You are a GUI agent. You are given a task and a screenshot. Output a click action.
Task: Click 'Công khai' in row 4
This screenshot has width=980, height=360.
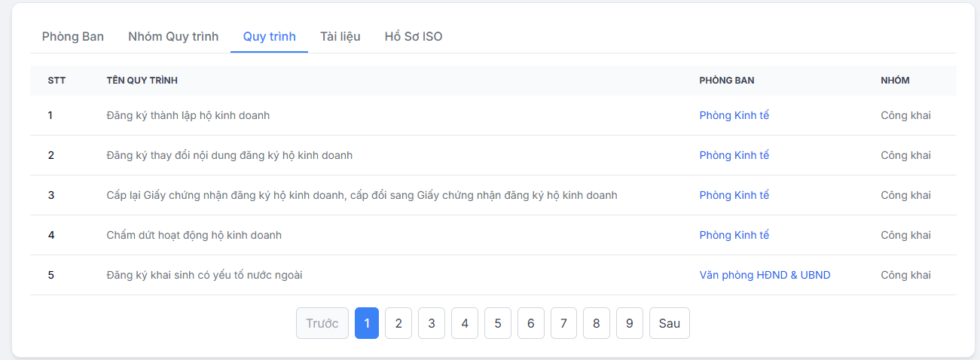tap(905, 235)
